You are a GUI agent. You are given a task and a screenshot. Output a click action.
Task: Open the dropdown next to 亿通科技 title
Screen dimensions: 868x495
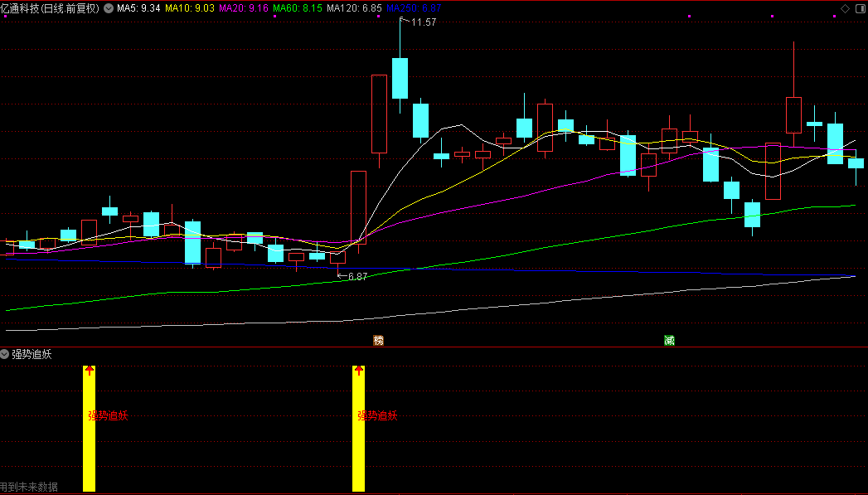coord(109,8)
